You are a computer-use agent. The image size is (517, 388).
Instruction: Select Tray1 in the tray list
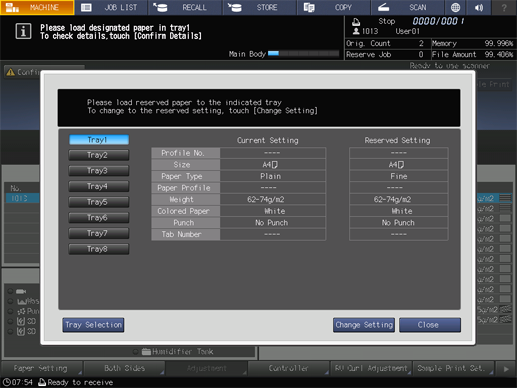99,140
